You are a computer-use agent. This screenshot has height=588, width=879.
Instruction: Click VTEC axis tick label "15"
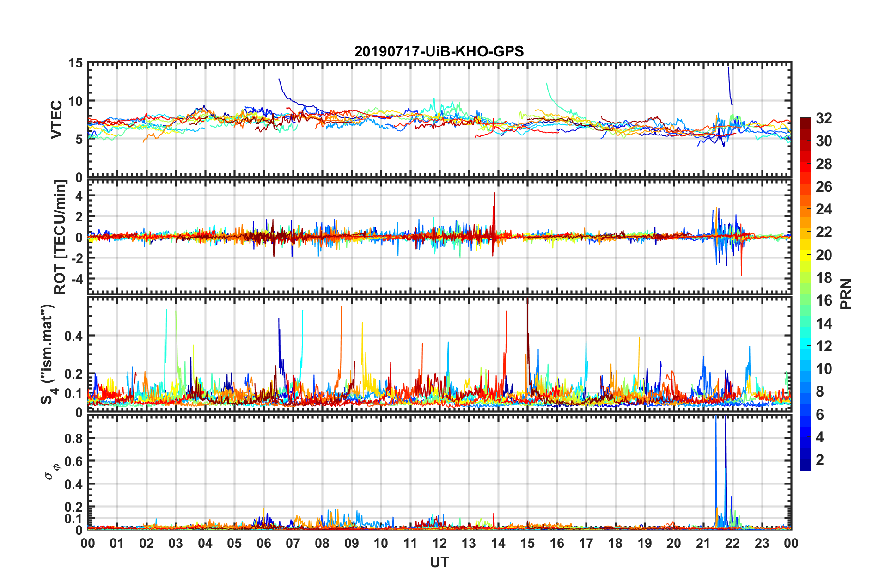pos(75,63)
